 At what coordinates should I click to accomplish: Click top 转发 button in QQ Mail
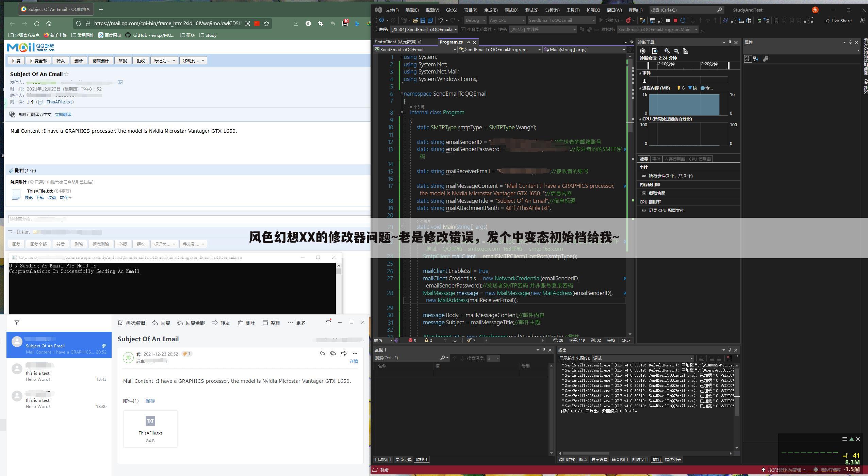click(x=61, y=61)
